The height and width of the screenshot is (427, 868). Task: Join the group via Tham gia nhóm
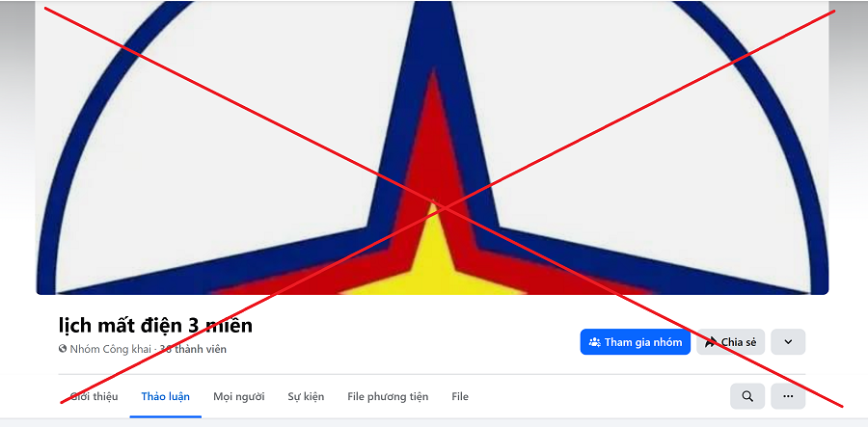coord(635,342)
